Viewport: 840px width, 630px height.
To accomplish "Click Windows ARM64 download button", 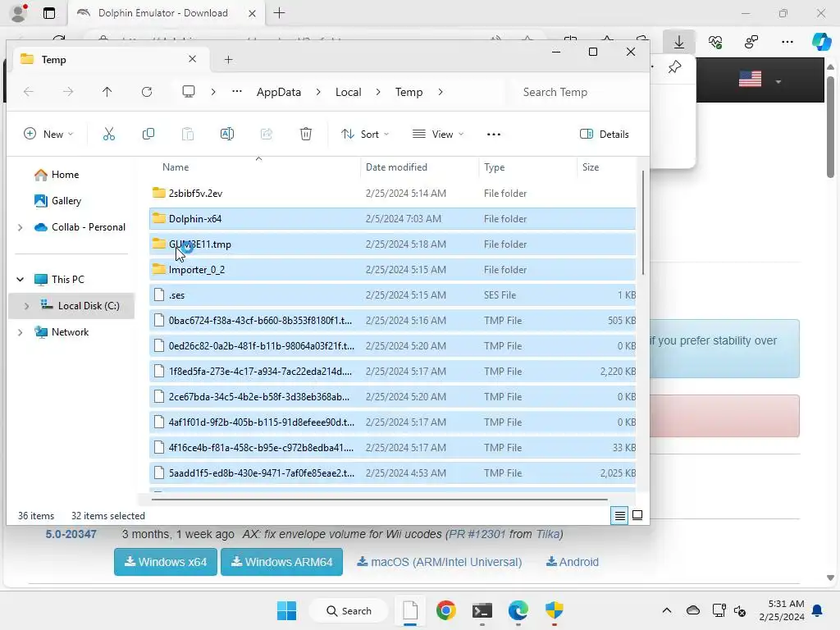I will click(x=282, y=562).
